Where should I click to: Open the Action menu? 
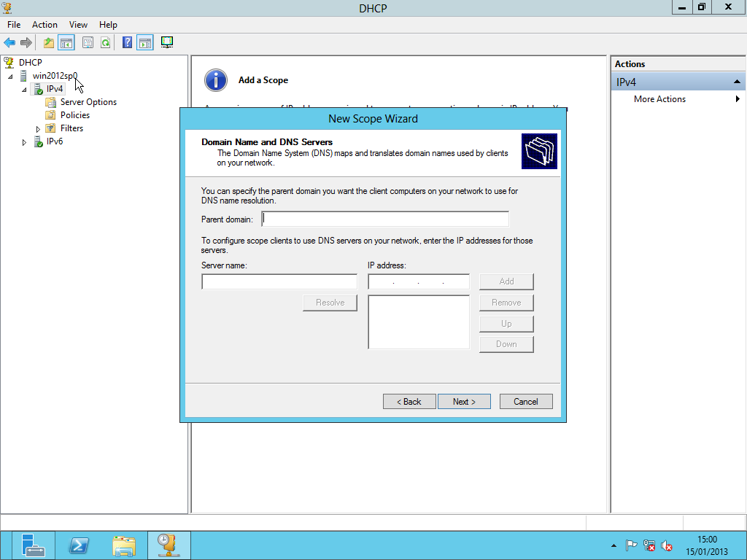[x=44, y=25]
